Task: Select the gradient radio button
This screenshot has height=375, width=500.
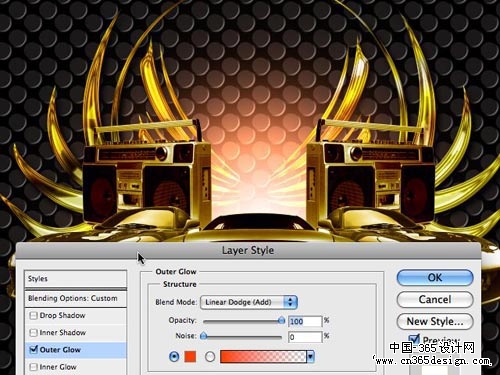Action: pos(210,357)
